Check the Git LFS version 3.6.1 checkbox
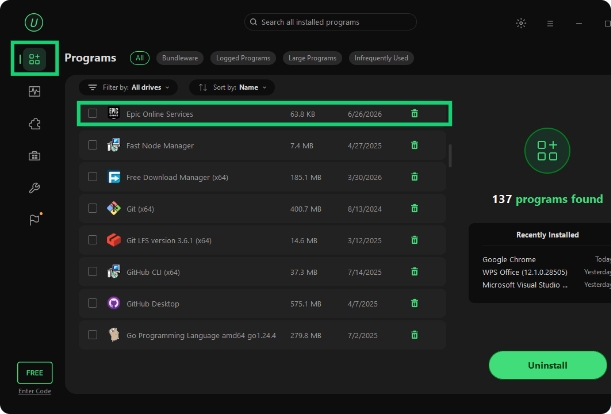The image size is (611, 414). click(92, 240)
